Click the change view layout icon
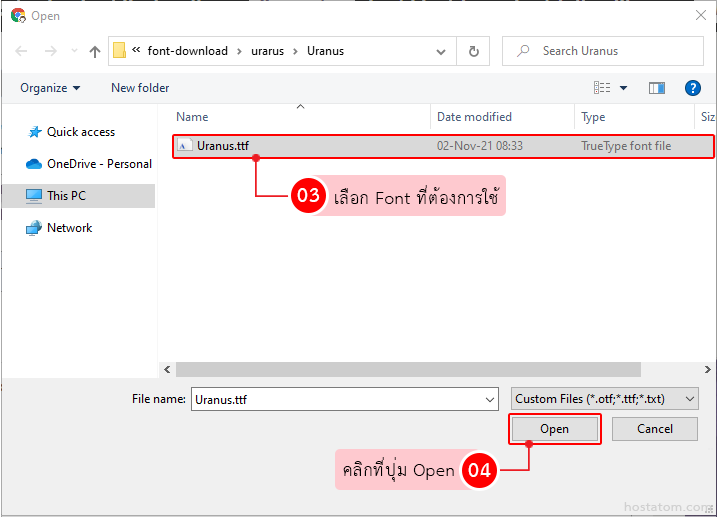This screenshot has width=720, height=517. click(603, 88)
